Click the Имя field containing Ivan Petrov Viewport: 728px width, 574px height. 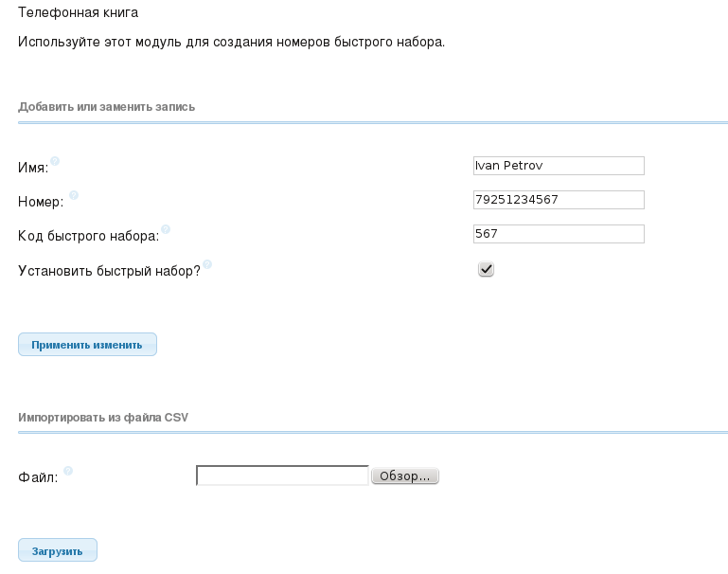(x=559, y=166)
